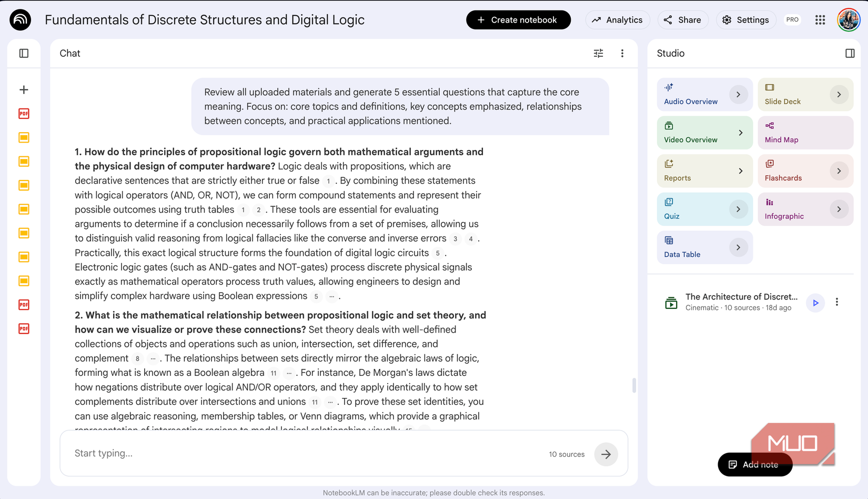The height and width of the screenshot is (499, 868).
Task: Open the chat three-dot options menu
Action: [x=622, y=53]
